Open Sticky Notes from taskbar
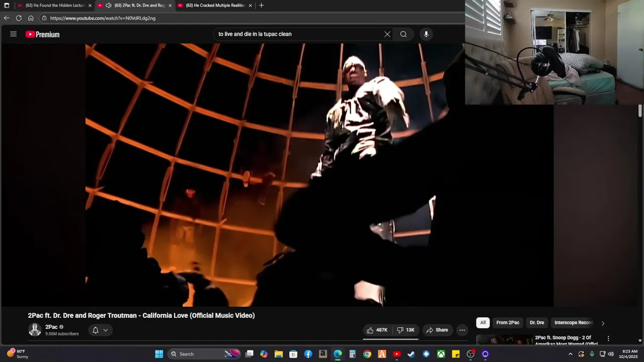644x362 pixels. (455, 354)
